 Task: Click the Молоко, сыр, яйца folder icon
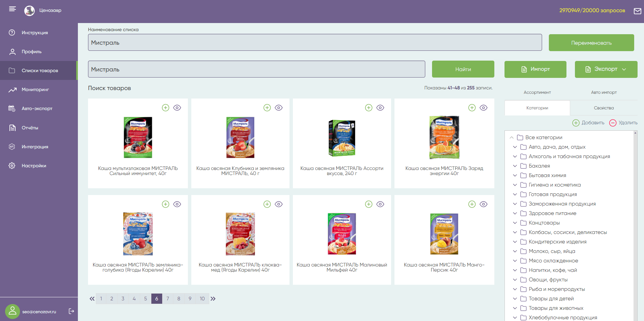tap(523, 251)
